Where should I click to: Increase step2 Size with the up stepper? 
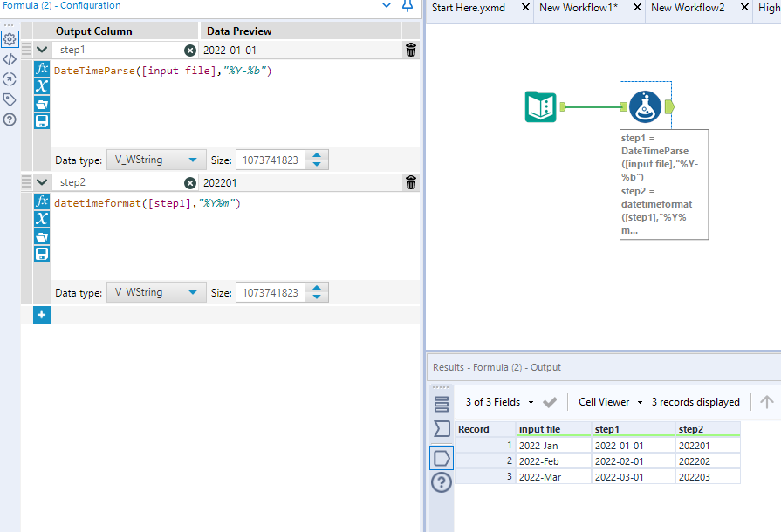coord(315,288)
